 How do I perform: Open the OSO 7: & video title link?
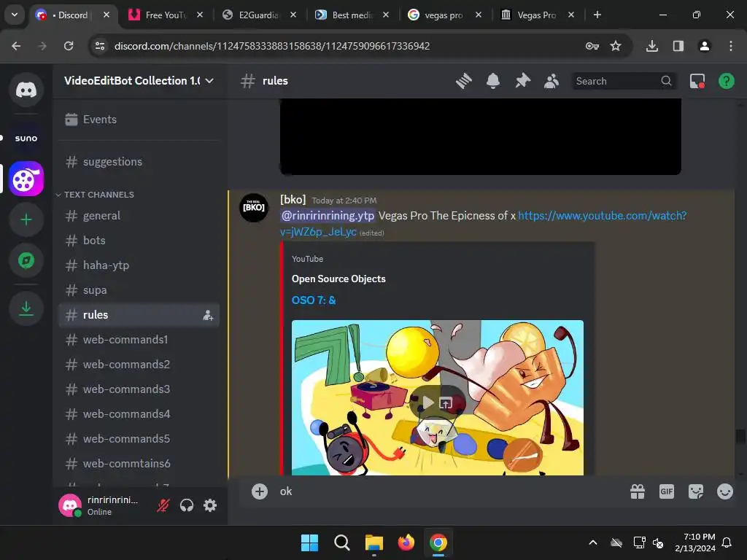314,300
